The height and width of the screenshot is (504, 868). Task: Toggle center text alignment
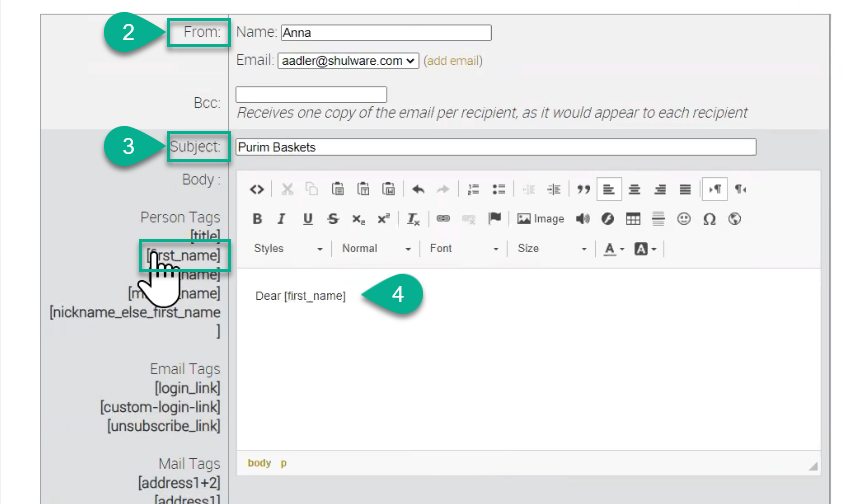pyautogui.click(x=634, y=189)
